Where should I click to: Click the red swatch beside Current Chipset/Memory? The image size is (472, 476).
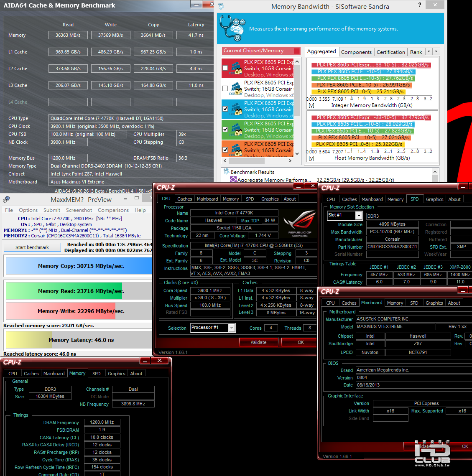point(297,51)
